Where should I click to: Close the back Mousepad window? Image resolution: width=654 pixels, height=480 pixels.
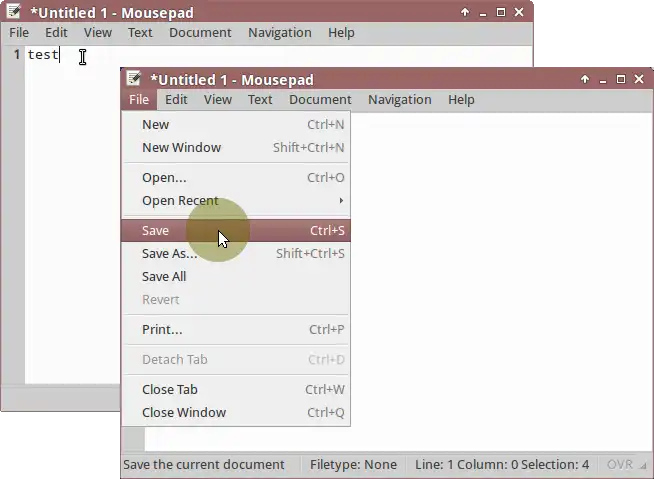519,13
